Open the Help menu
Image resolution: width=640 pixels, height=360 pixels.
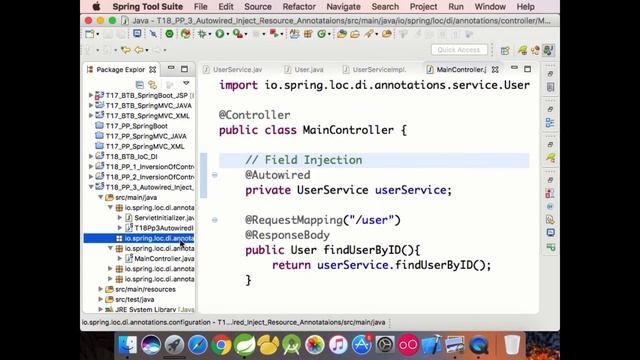coord(525,7)
